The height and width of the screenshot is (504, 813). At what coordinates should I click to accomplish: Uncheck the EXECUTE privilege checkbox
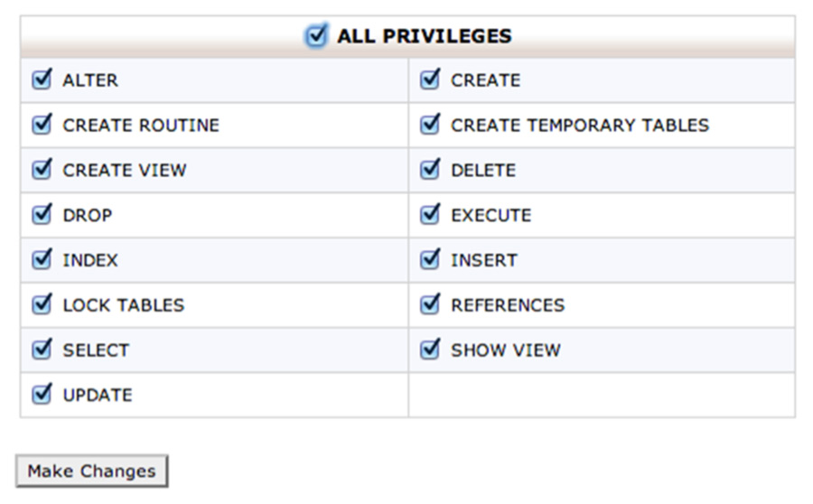(x=430, y=215)
